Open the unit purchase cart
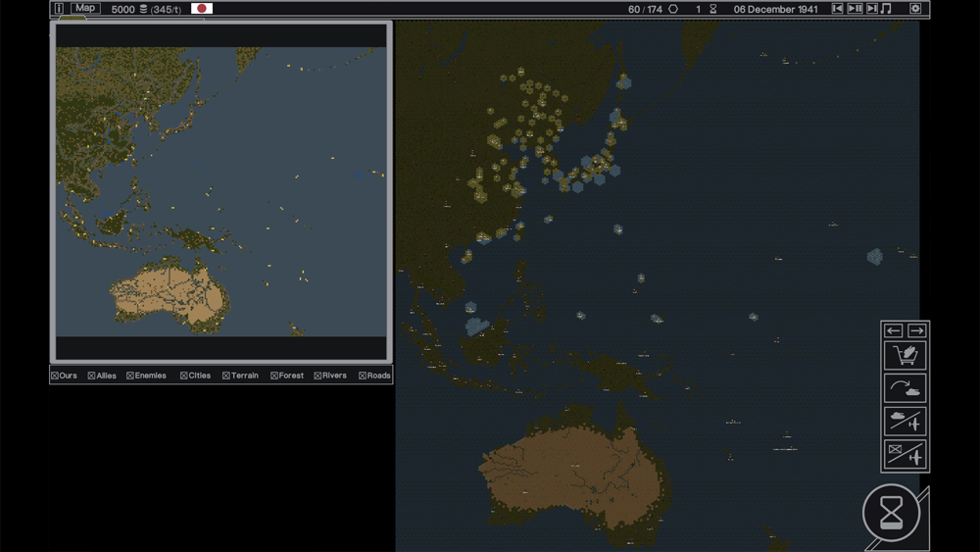Screen dimensions: 980x552 pyautogui.click(x=905, y=355)
